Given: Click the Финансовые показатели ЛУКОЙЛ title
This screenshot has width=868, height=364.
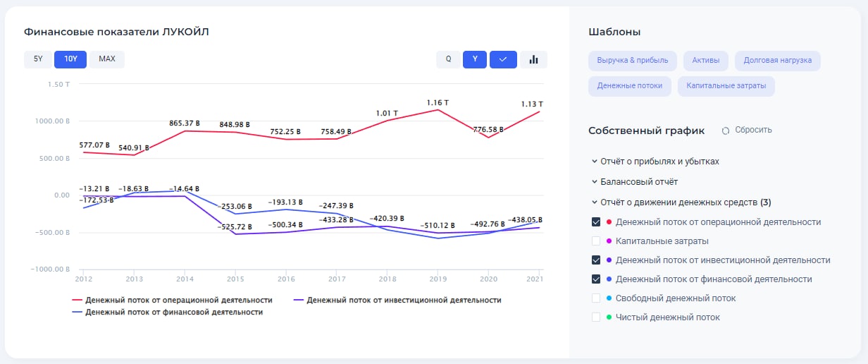Looking at the screenshot, I should click(x=116, y=32).
